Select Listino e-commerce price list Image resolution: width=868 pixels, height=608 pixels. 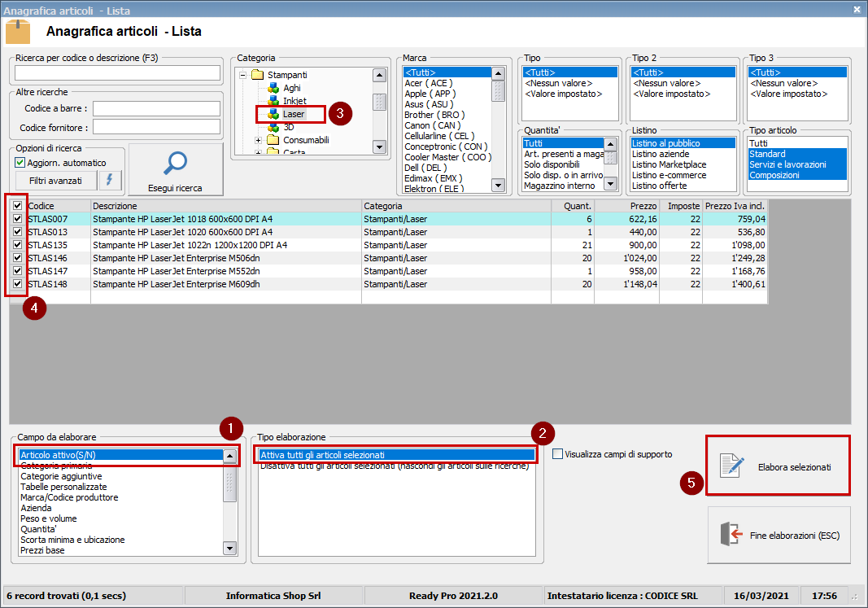683,175
